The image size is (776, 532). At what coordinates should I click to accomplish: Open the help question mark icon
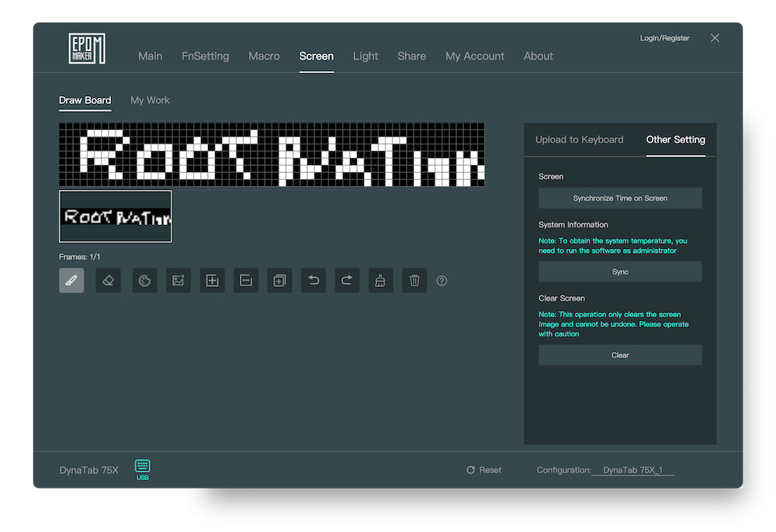tap(442, 281)
